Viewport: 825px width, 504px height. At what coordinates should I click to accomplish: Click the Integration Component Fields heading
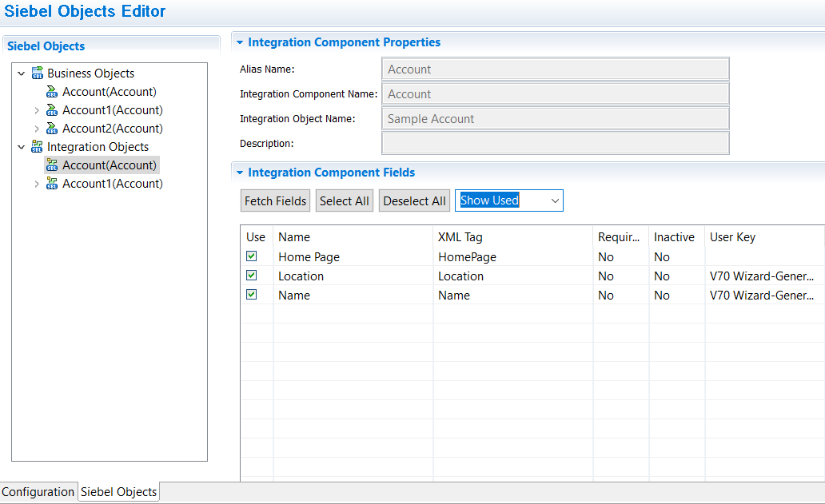point(332,173)
